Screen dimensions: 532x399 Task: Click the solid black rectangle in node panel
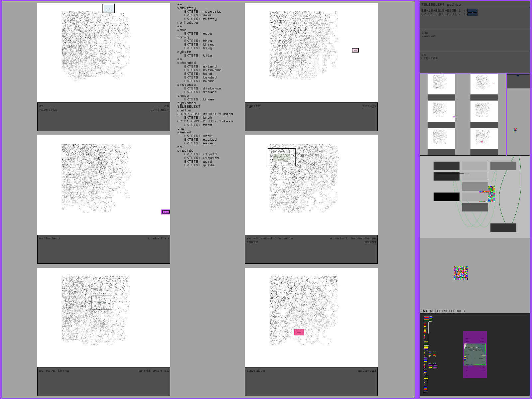[x=446, y=197]
